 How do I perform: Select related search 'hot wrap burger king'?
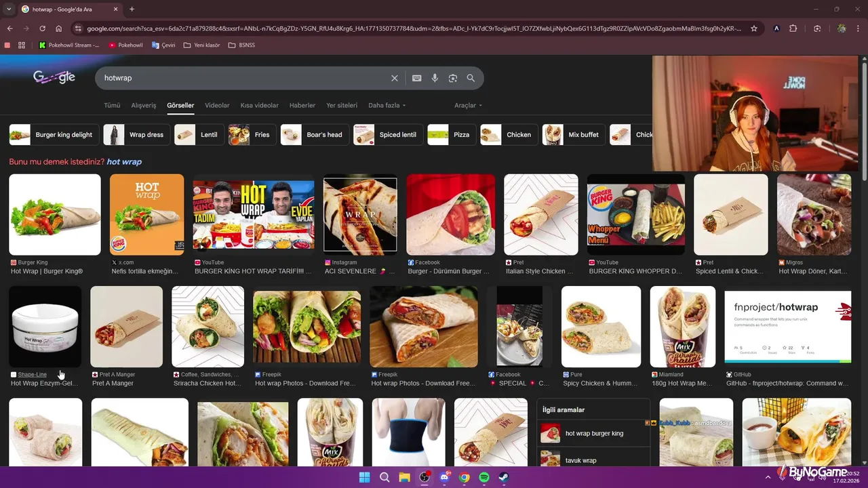point(594,433)
